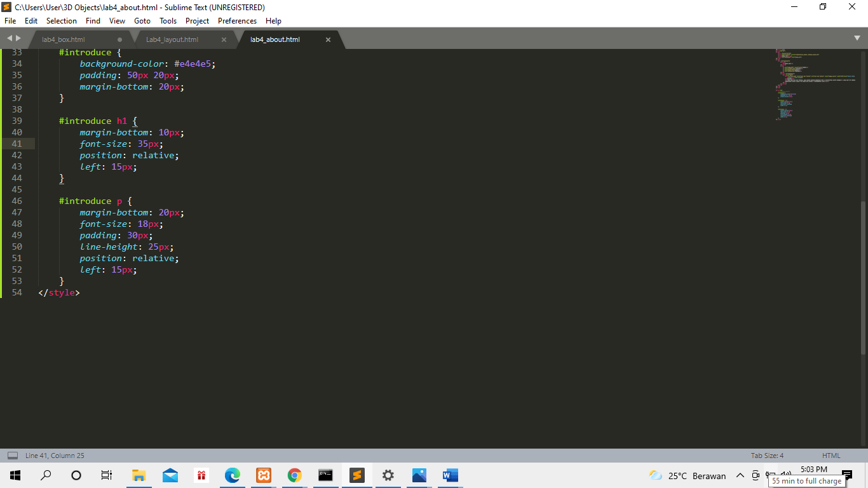Screen dimensions: 868x488
Task: Open Cortana circle icon in taskbar
Action: point(76,475)
